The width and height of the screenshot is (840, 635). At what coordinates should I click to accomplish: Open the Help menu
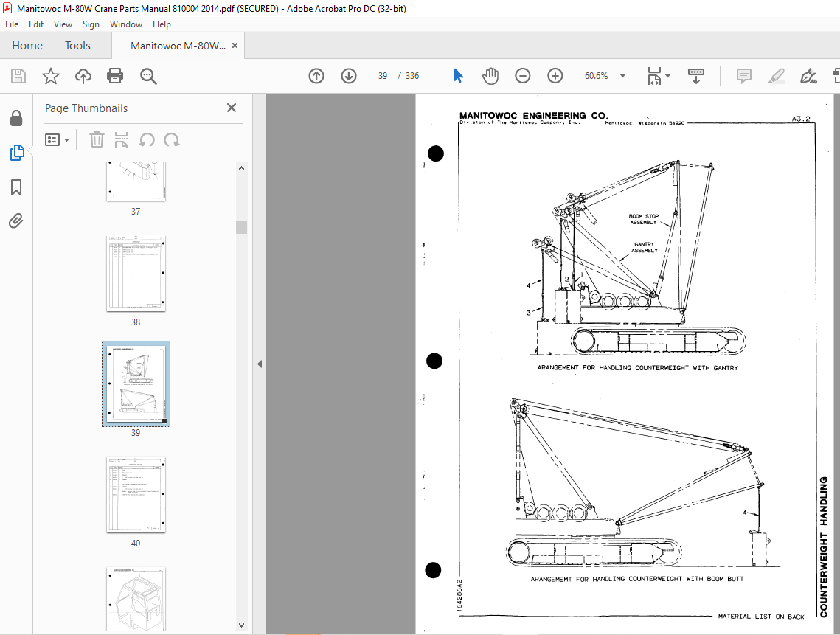pos(162,24)
